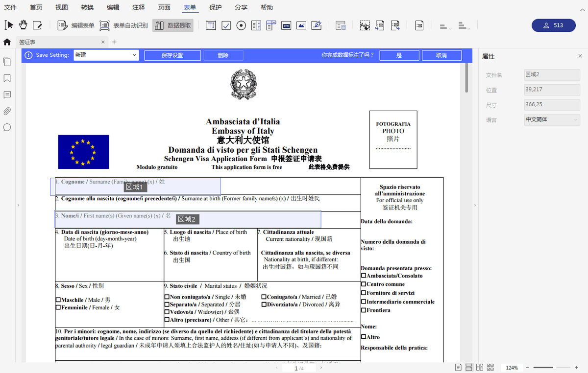Check the Femminile / Female checkbox
Viewport: 588px width, 373px height.
58,307
